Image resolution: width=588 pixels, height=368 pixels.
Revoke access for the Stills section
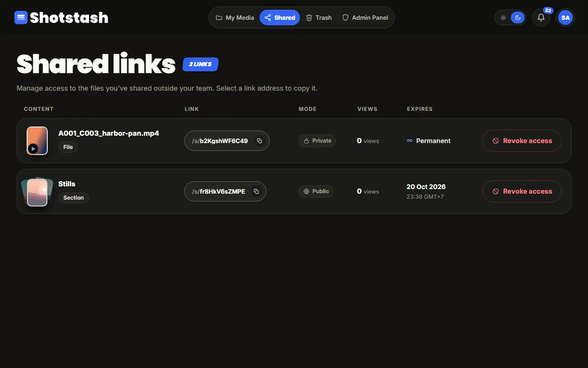(522, 191)
